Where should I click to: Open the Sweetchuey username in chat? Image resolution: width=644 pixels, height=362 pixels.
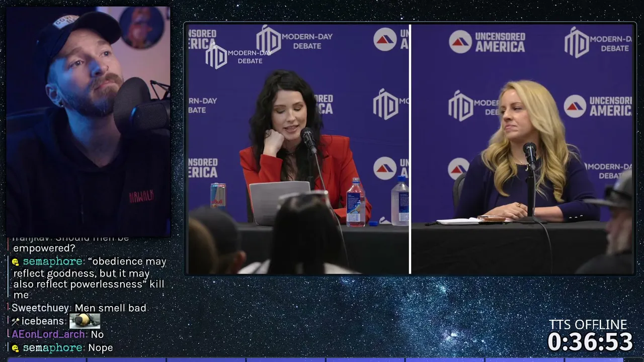coord(41,308)
